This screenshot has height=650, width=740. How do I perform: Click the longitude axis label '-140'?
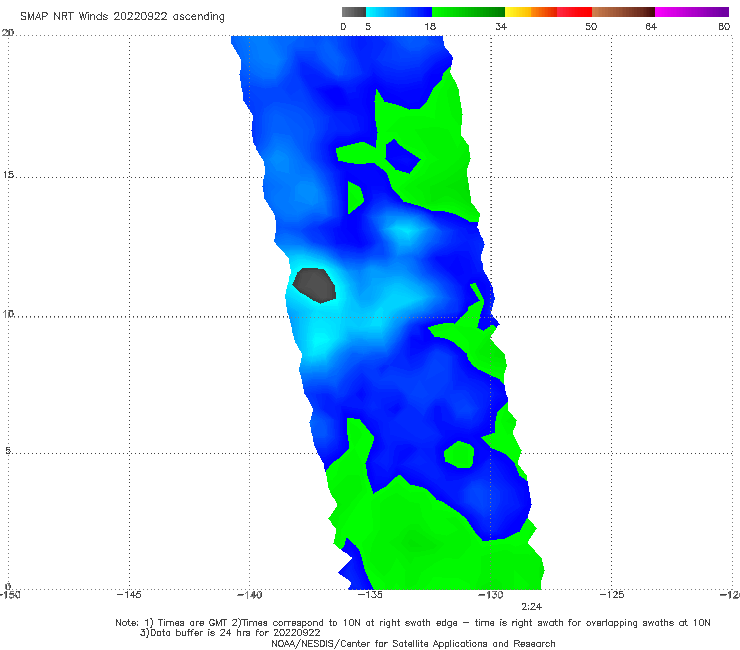point(249,595)
